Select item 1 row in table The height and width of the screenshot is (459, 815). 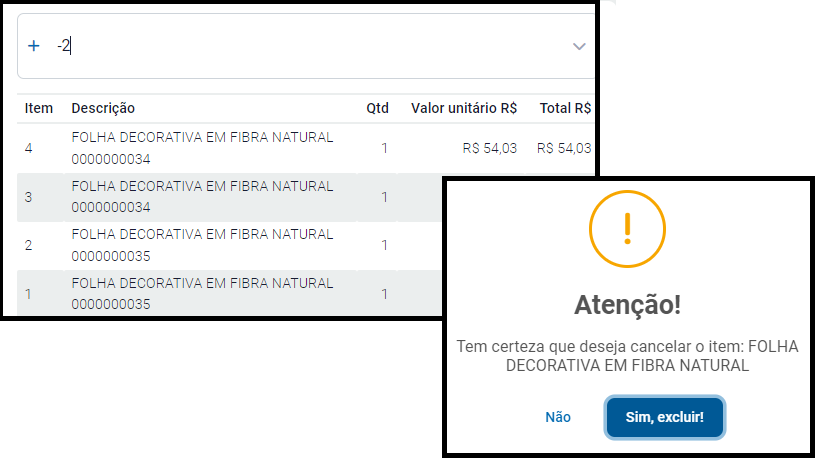[x=202, y=294]
